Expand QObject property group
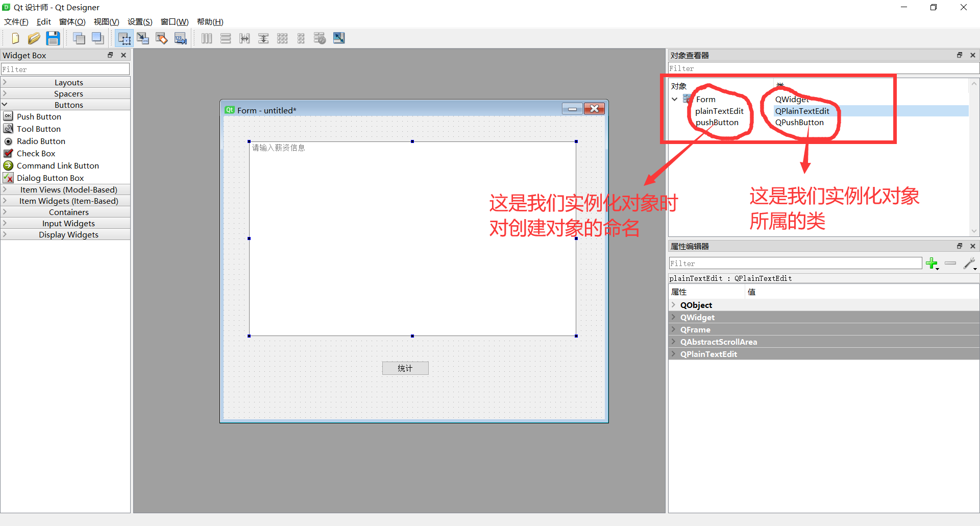980x526 pixels. click(x=673, y=305)
